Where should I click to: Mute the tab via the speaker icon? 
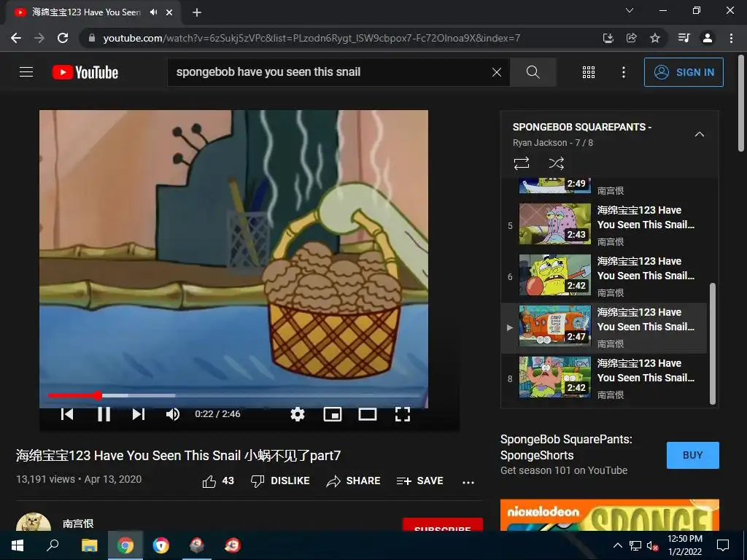[153, 12]
